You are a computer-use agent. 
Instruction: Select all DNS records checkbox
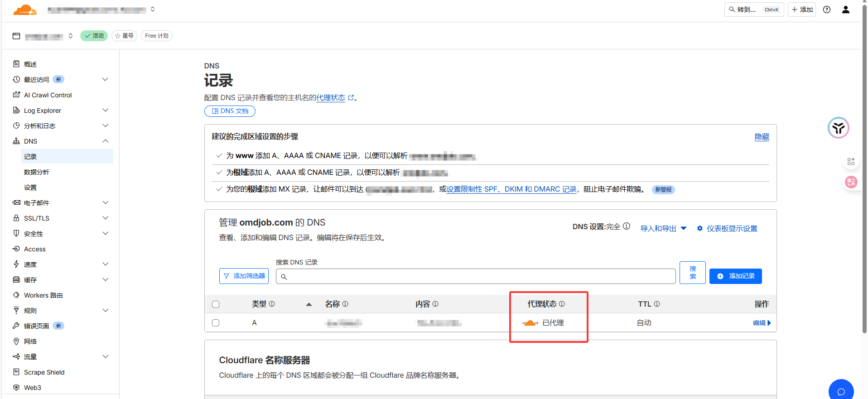(216, 304)
